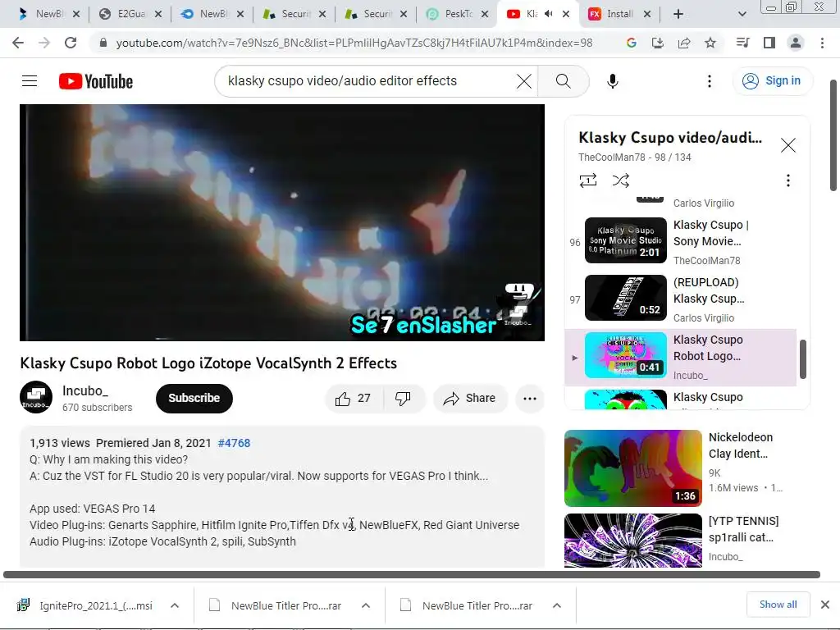Open browser media controls icon
840x630 pixels.
(x=742, y=43)
